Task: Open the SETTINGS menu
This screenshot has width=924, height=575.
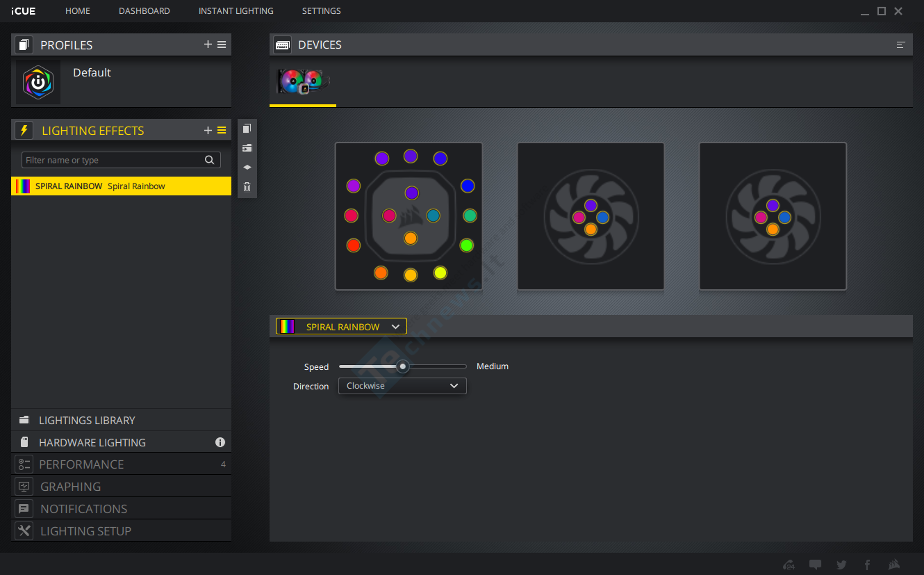Action: point(322,11)
